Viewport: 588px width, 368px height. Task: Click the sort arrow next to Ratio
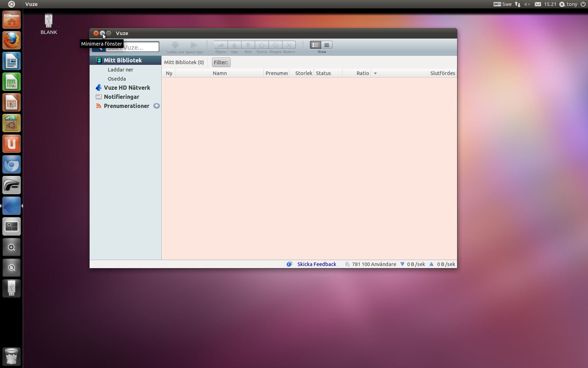pyautogui.click(x=375, y=73)
